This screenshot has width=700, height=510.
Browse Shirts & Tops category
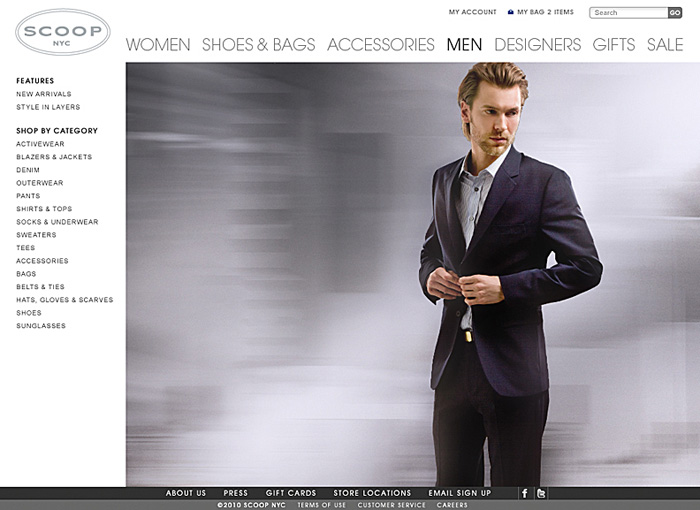point(44,209)
